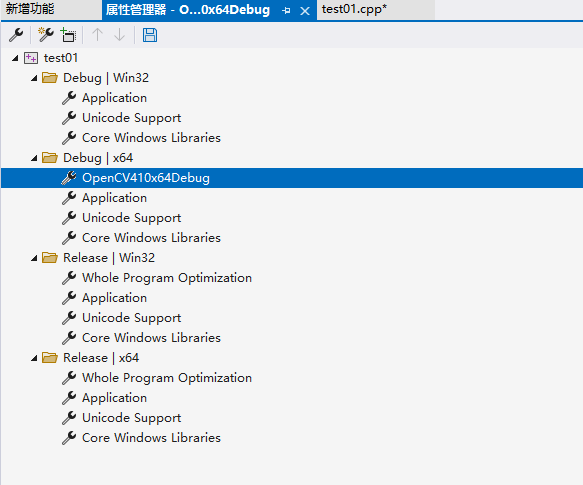Open properties with the wrench toolbar icon

point(16,35)
